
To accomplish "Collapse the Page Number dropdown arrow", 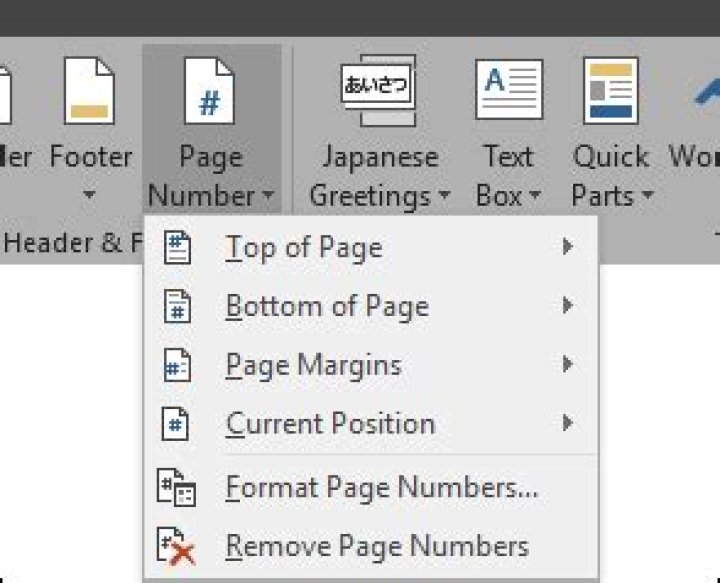I will tap(268, 195).
